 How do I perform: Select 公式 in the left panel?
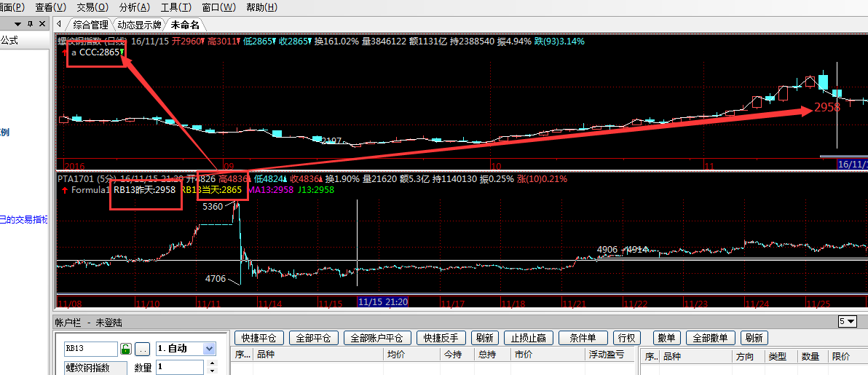click(x=9, y=40)
